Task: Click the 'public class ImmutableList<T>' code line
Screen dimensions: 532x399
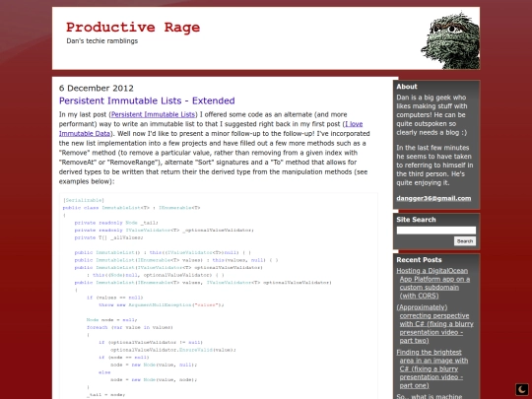Action: click(132, 208)
